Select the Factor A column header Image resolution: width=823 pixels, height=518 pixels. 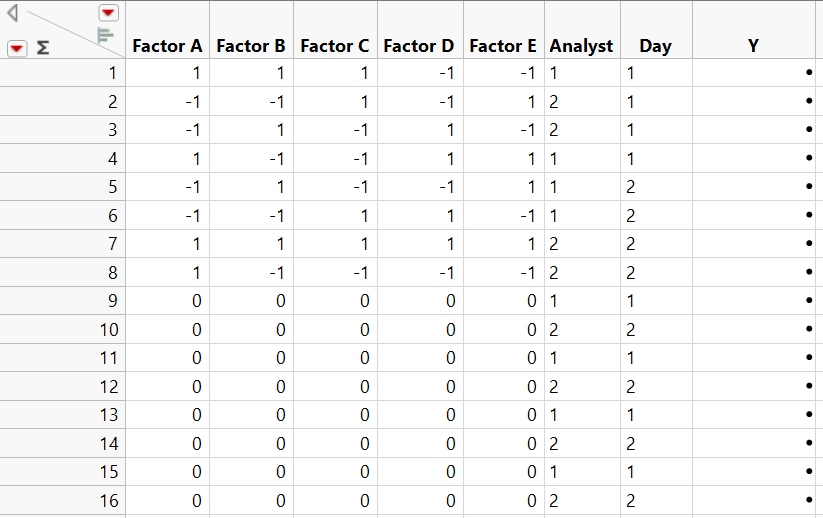coord(167,46)
